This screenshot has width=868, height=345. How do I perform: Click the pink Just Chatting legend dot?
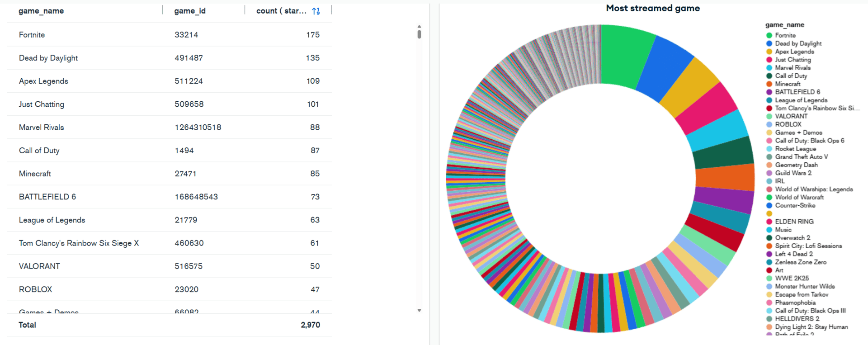pyautogui.click(x=769, y=60)
